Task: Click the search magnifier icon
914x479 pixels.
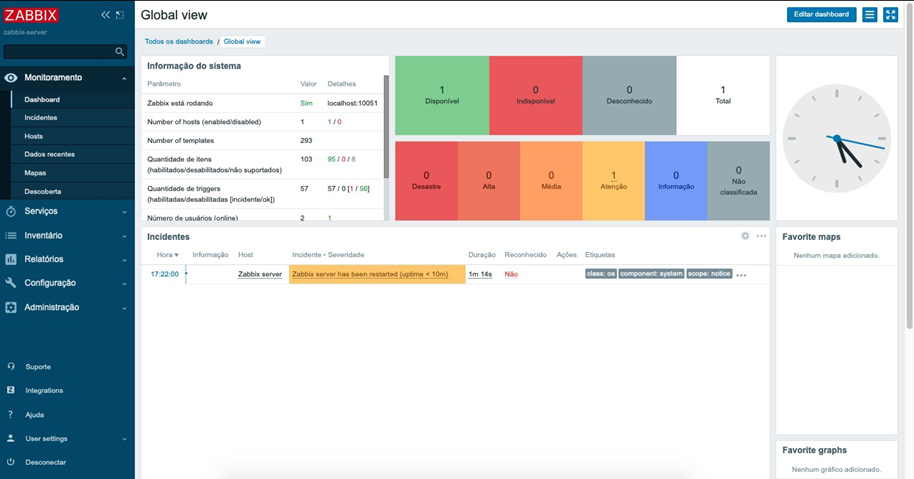Action: [x=119, y=52]
